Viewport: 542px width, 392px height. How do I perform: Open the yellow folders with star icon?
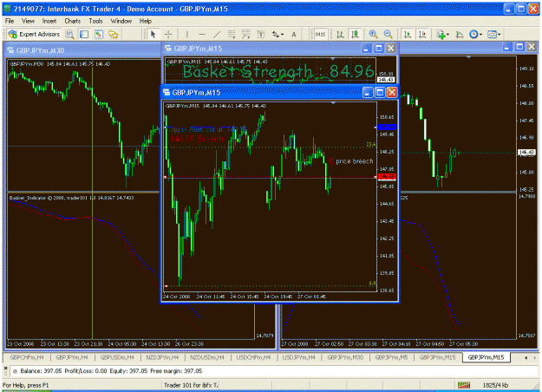pos(114,34)
